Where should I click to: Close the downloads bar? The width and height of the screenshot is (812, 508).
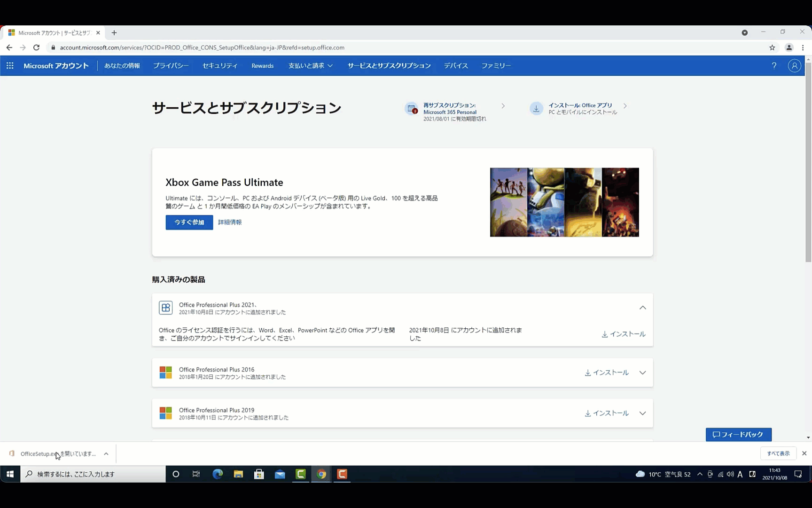[x=804, y=453]
